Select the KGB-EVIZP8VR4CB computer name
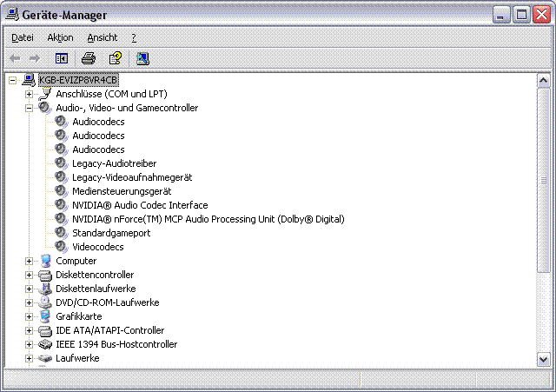This screenshot has height=392, width=556. (78, 80)
